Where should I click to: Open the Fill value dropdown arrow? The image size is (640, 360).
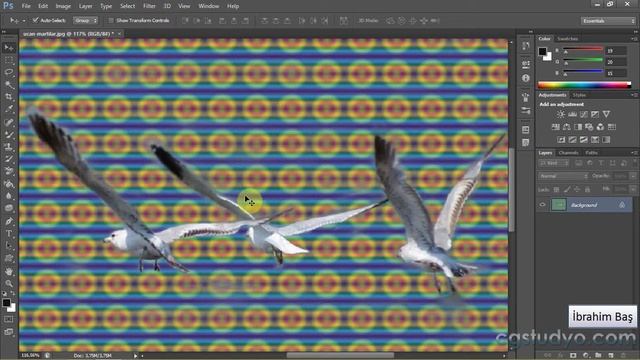pos(633,189)
